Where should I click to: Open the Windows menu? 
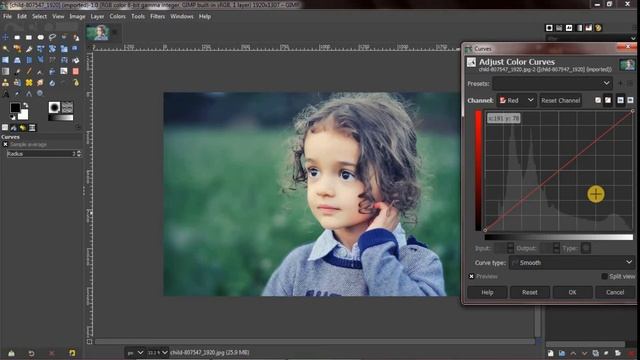click(x=182, y=16)
